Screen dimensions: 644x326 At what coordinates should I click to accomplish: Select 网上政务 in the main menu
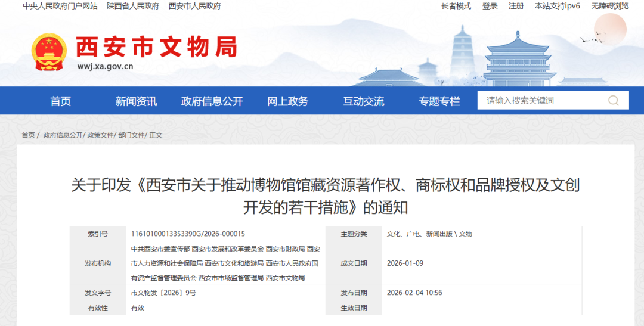287,101
